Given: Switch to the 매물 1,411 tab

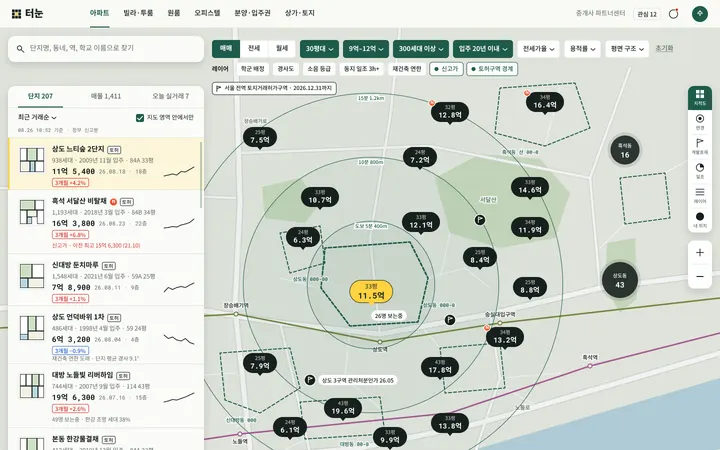Looking at the screenshot, I should pos(106,96).
